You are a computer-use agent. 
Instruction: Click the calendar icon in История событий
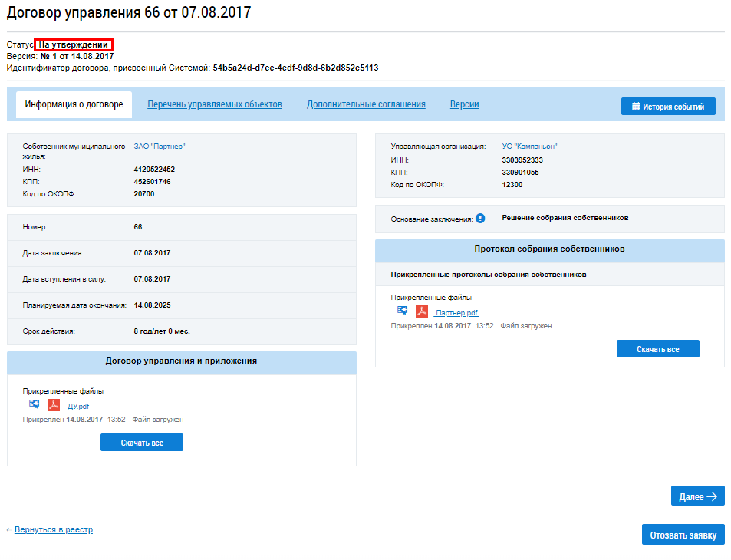636,107
